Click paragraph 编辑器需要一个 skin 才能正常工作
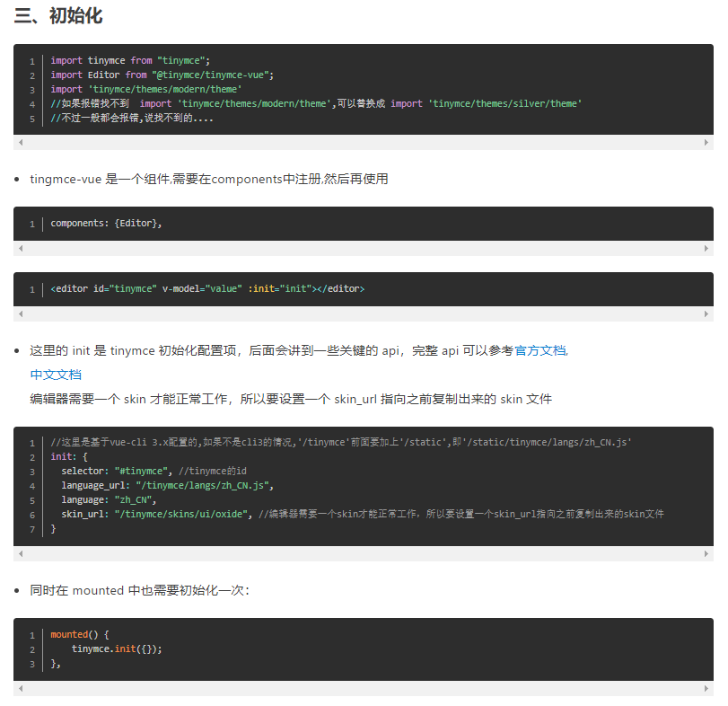Viewport: 728px width, 706px height. (x=291, y=399)
